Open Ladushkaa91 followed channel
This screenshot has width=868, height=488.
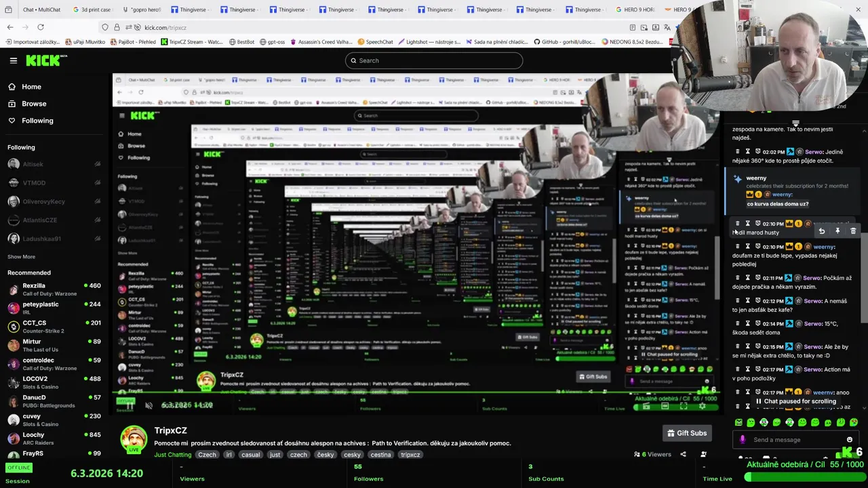(54, 239)
